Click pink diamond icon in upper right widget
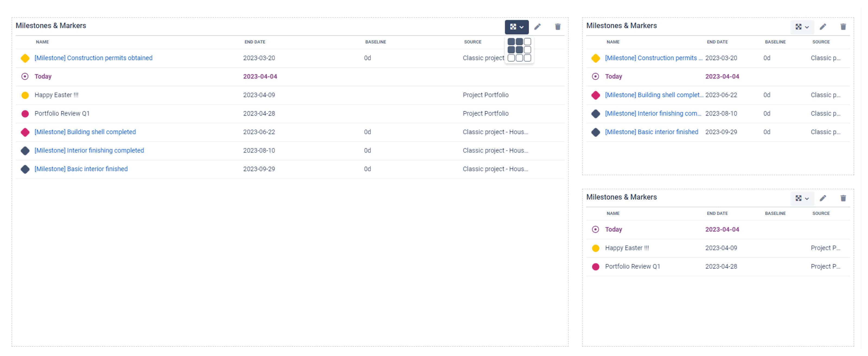Image resolution: width=868 pixels, height=356 pixels. click(595, 95)
